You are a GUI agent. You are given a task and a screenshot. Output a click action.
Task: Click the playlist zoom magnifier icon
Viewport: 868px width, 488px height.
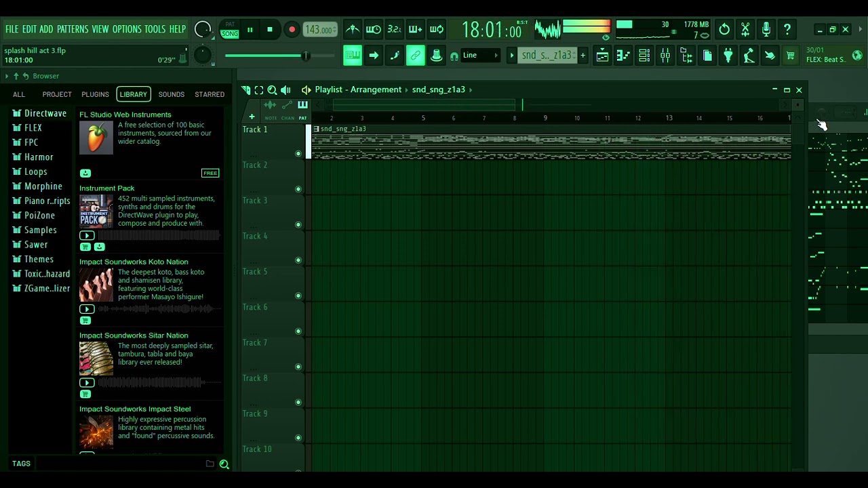pyautogui.click(x=272, y=89)
